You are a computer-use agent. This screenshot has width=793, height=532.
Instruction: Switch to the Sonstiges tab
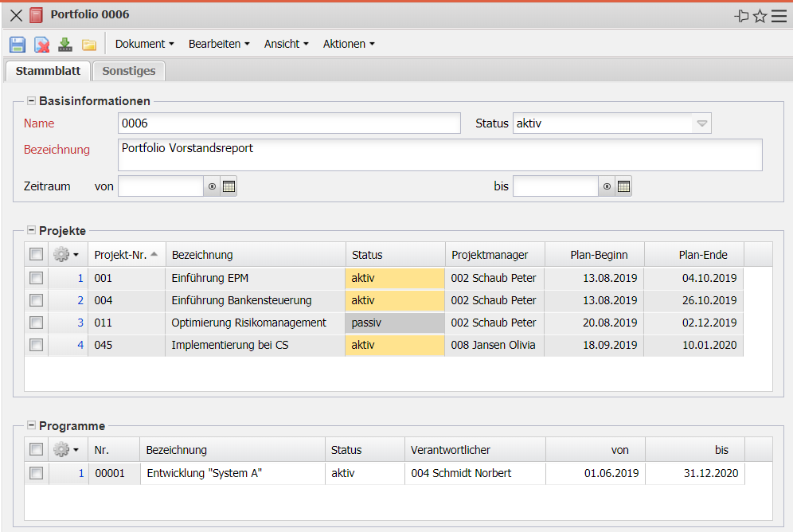(x=129, y=71)
